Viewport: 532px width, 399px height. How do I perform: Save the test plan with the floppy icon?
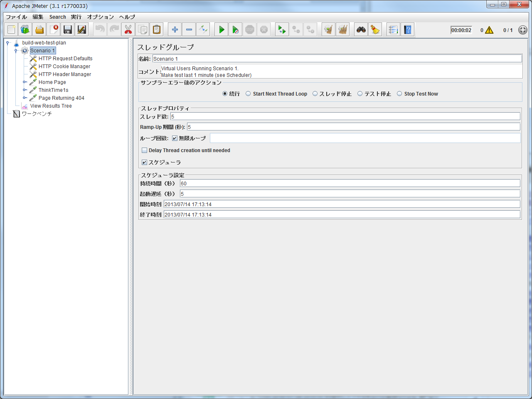tap(68, 30)
